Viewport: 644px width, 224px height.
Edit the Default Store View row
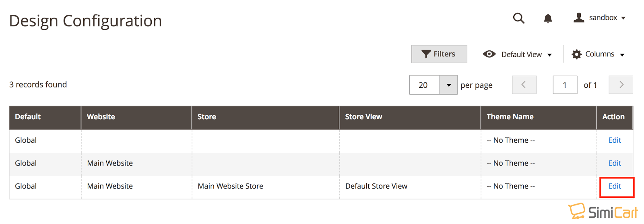[x=615, y=186]
